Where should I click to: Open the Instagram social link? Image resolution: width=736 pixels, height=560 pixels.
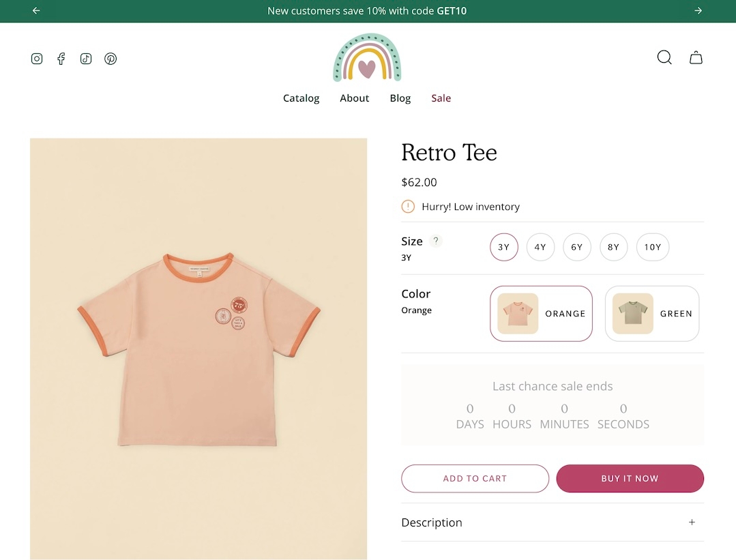(37, 59)
